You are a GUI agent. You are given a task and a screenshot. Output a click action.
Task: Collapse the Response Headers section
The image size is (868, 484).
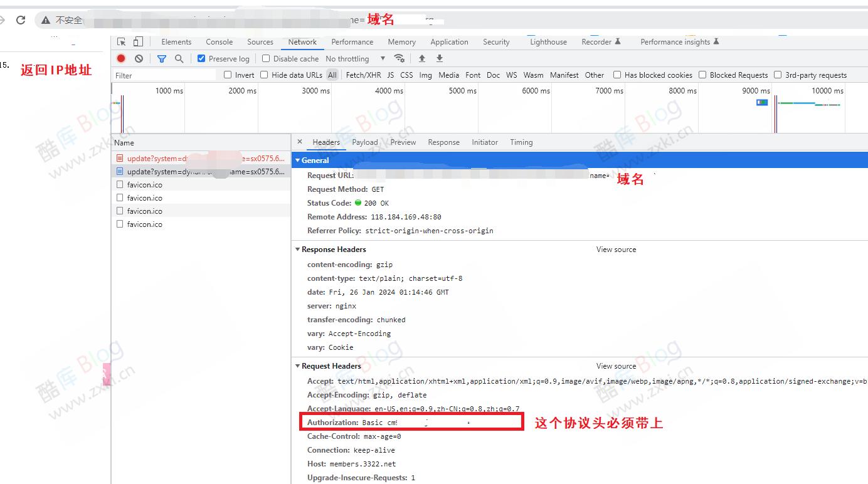pyautogui.click(x=298, y=250)
